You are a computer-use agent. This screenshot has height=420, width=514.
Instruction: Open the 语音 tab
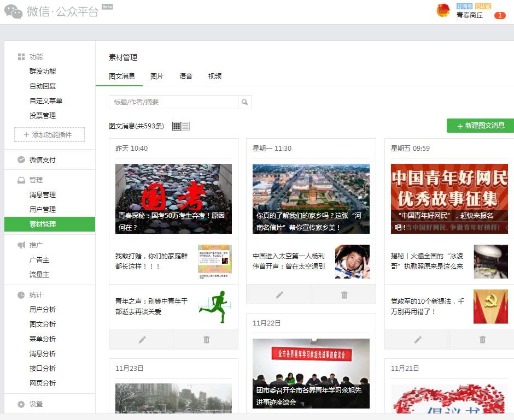click(186, 76)
